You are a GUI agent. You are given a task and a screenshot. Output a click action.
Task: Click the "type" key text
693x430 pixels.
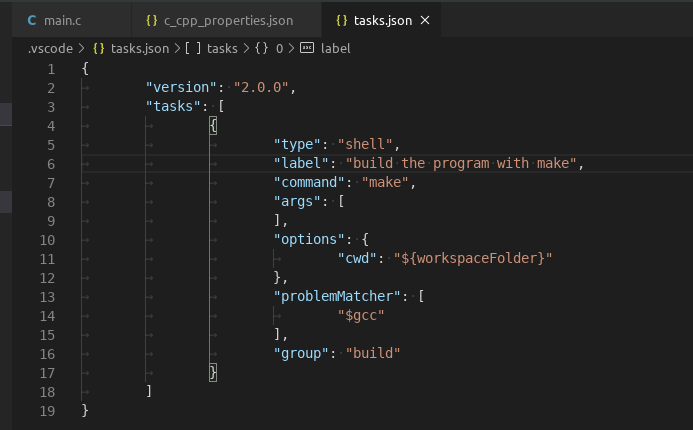[297, 145]
